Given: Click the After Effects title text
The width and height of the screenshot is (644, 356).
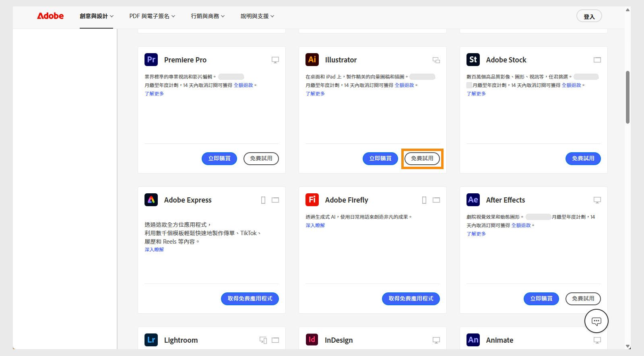Looking at the screenshot, I should pos(506,200).
